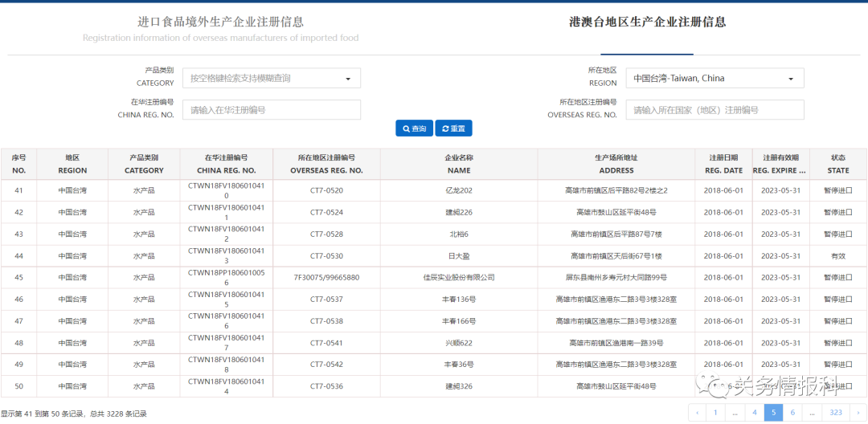Click the STATE column header
Image resolution: width=868 pixels, height=424 pixels.
837,164
